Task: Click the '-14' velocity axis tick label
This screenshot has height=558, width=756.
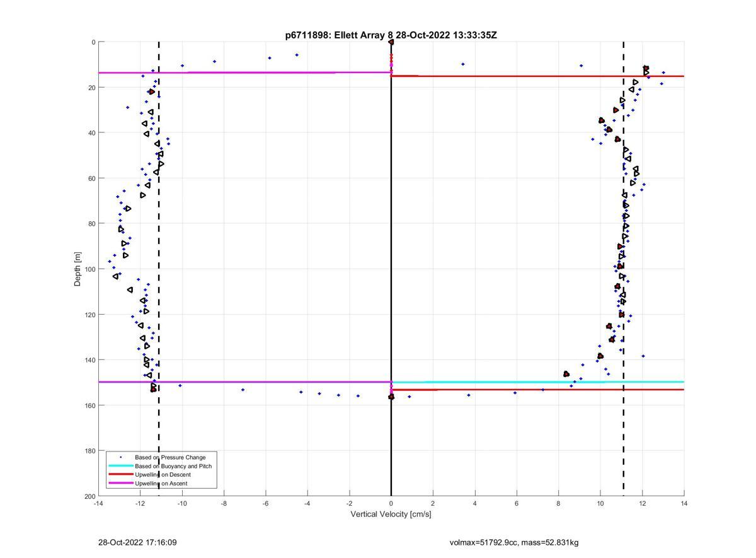Action: click(98, 503)
